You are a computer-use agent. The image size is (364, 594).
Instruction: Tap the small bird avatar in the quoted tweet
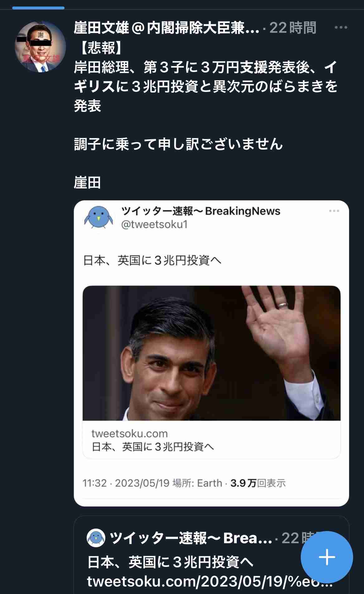point(96,538)
